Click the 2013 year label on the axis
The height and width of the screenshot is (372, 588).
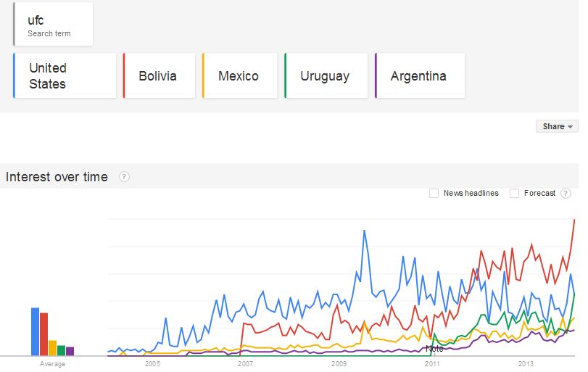(526, 363)
